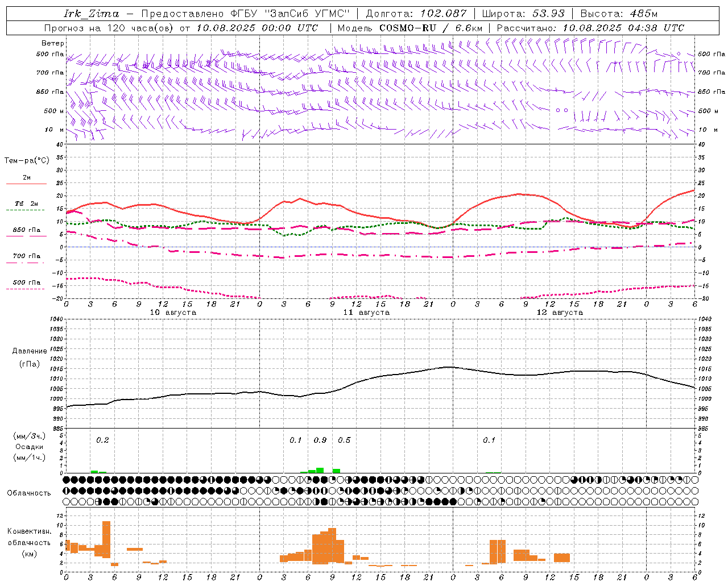Click the 0.9 precipitation amount value
This screenshot has height=582, width=728.
(320, 440)
